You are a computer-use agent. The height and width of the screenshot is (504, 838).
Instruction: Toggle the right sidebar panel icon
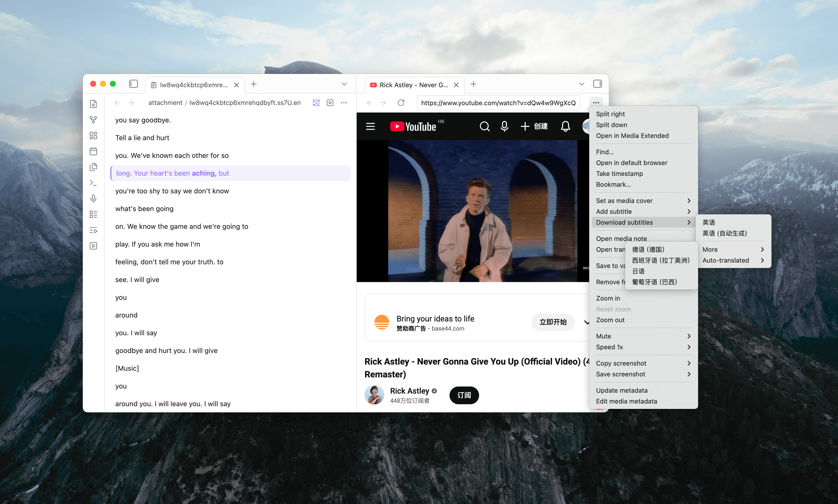pyautogui.click(x=598, y=84)
